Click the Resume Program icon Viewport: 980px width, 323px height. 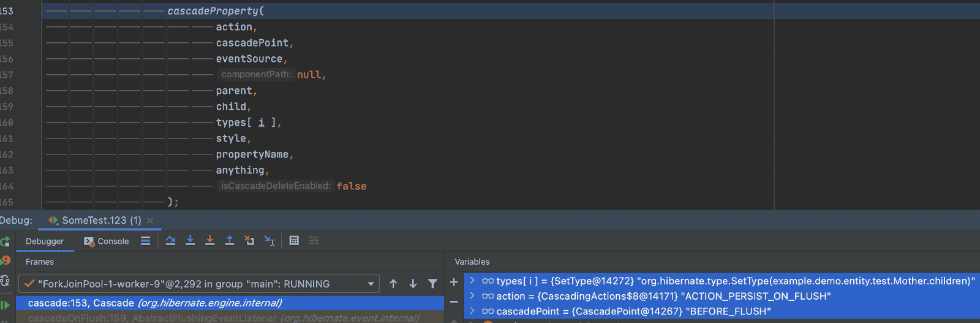pyautogui.click(x=5, y=305)
